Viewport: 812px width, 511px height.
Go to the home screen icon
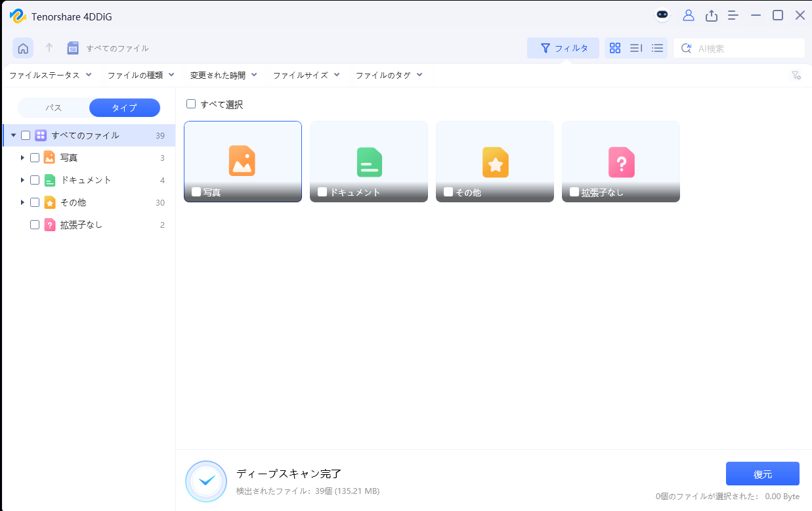click(23, 48)
